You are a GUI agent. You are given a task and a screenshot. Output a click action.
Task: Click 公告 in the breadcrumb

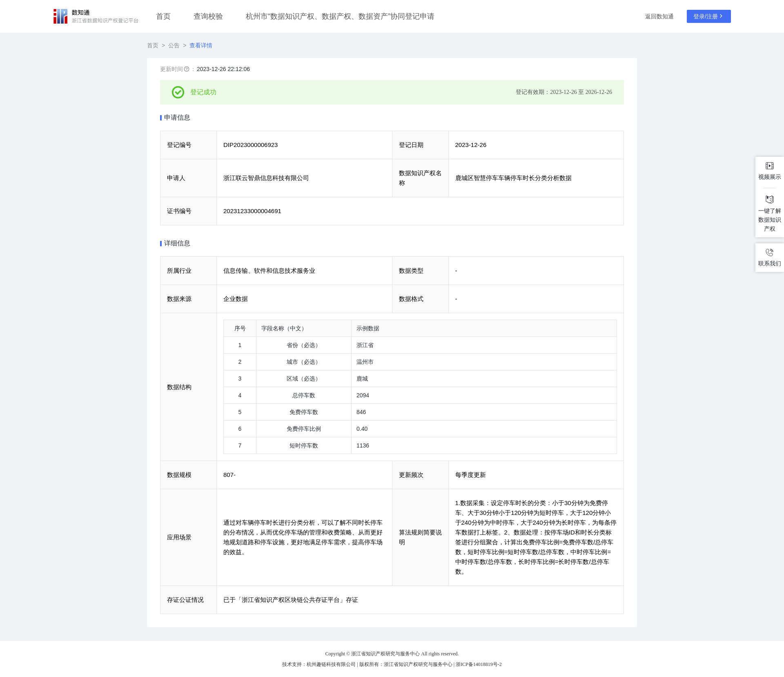point(174,45)
